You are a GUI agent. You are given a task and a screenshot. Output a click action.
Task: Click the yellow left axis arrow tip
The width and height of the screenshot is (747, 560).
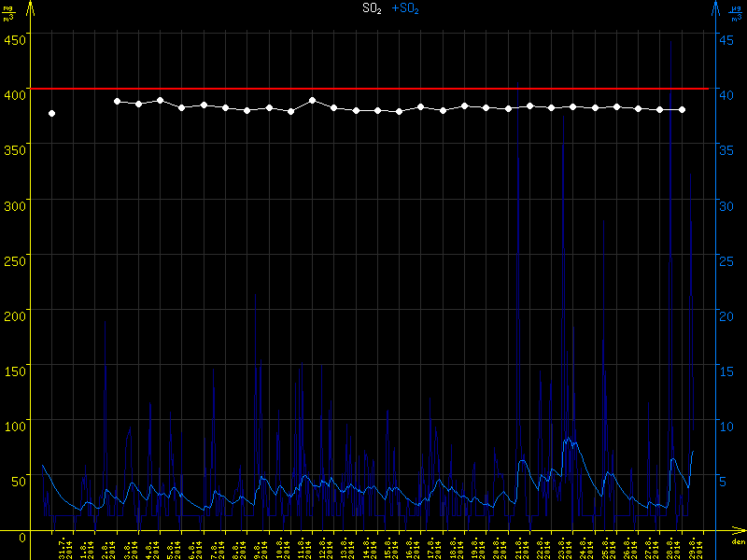(31, 6)
